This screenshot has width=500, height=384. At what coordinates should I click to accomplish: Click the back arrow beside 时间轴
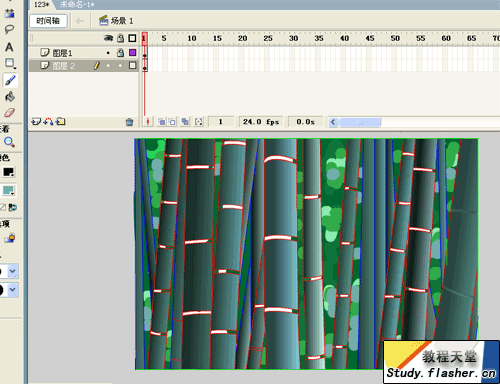[80, 21]
